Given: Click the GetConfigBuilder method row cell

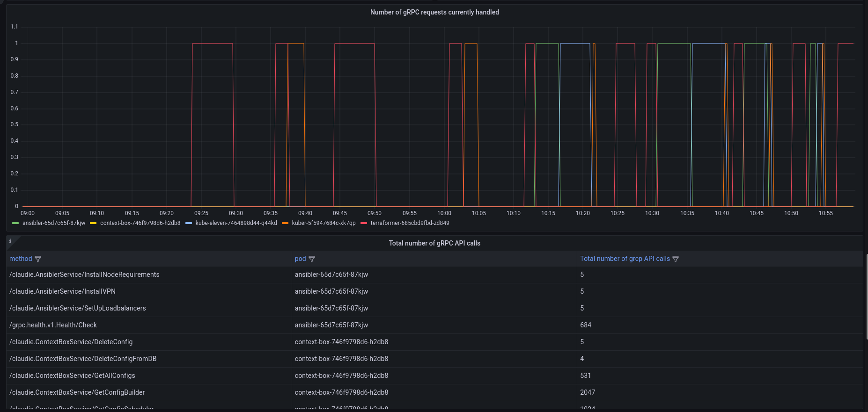Looking at the screenshot, I should pyautogui.click(x=77, y=392).
